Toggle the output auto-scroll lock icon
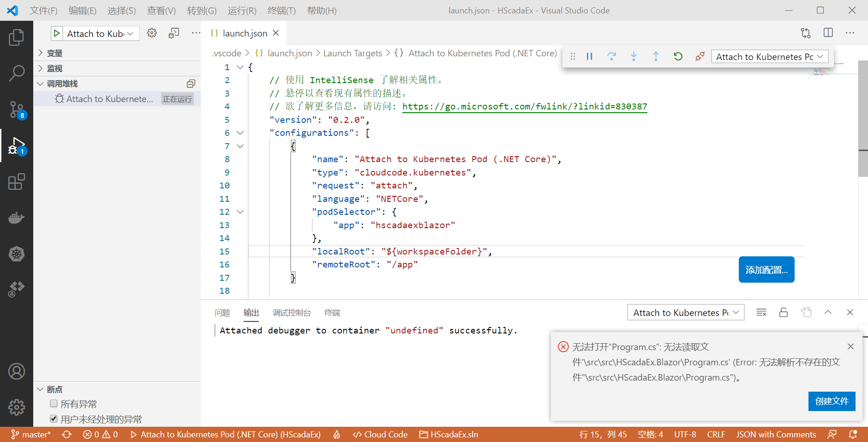Image resolution: width=868 pixels, height=442 pixels. click(783, 312)
